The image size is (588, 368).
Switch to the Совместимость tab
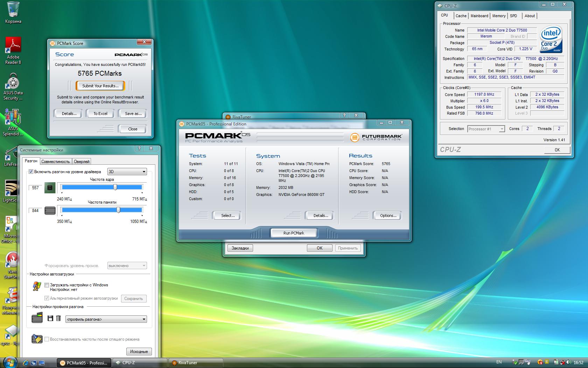(55, 162)
